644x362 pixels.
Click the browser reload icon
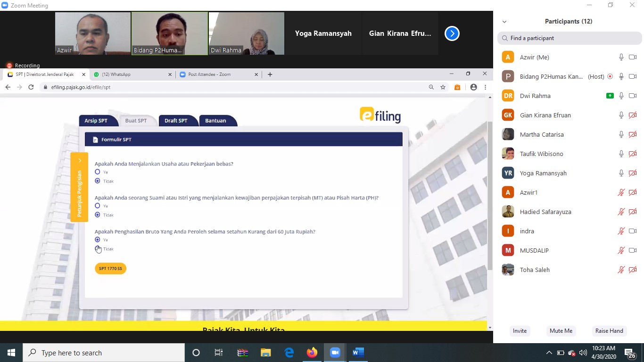tap(31, 87)
